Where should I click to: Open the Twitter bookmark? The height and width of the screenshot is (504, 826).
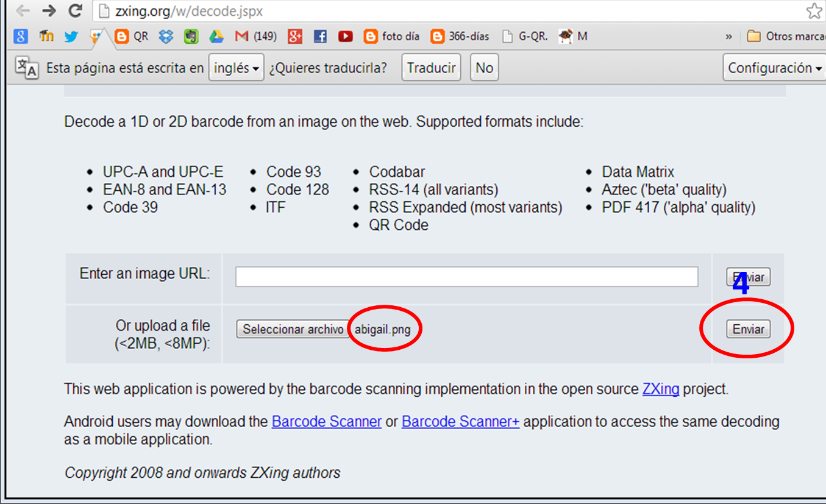pyautogui.click(x=71, y=37)
